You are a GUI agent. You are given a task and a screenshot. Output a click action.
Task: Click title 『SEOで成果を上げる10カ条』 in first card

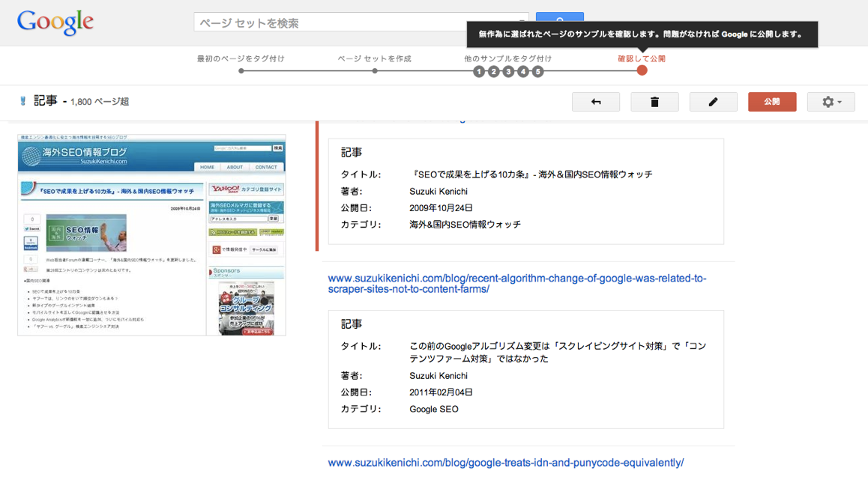[x=531, y=174]
